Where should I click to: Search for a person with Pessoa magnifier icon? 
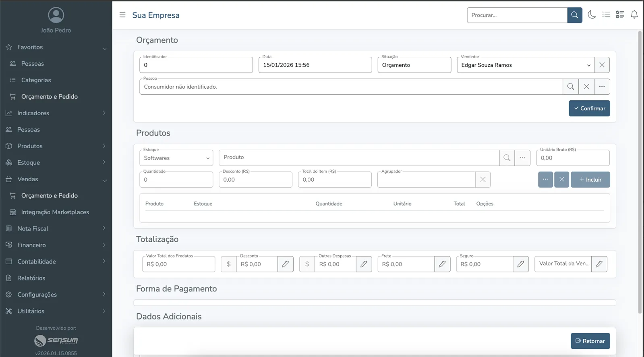click(x=570, y=87)
